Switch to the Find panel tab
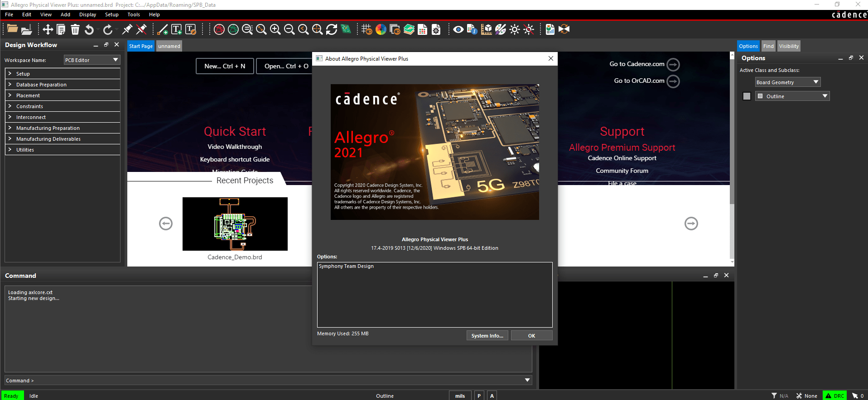The height and width of the screenshot is (400, 868). 768,46
